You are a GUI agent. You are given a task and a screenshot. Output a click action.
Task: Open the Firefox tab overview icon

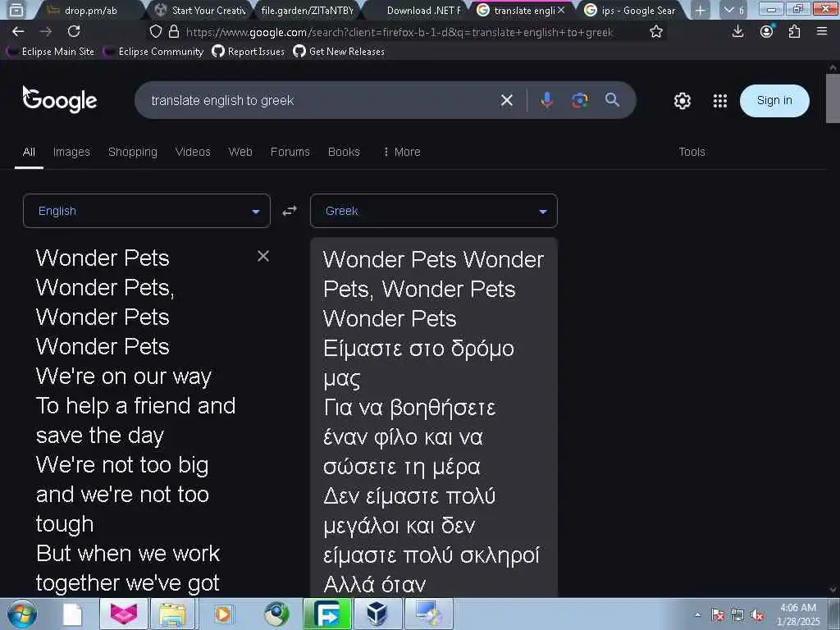[16, 10]
